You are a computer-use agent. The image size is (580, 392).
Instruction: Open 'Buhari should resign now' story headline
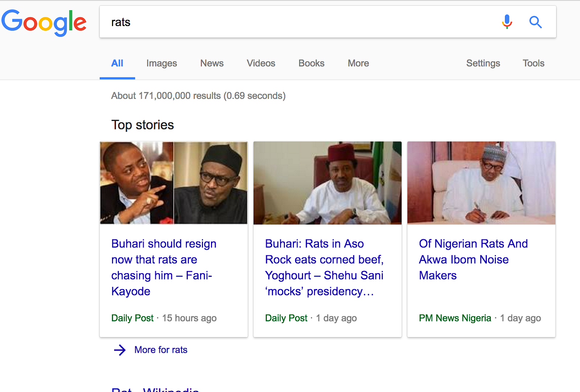point(164,267)
